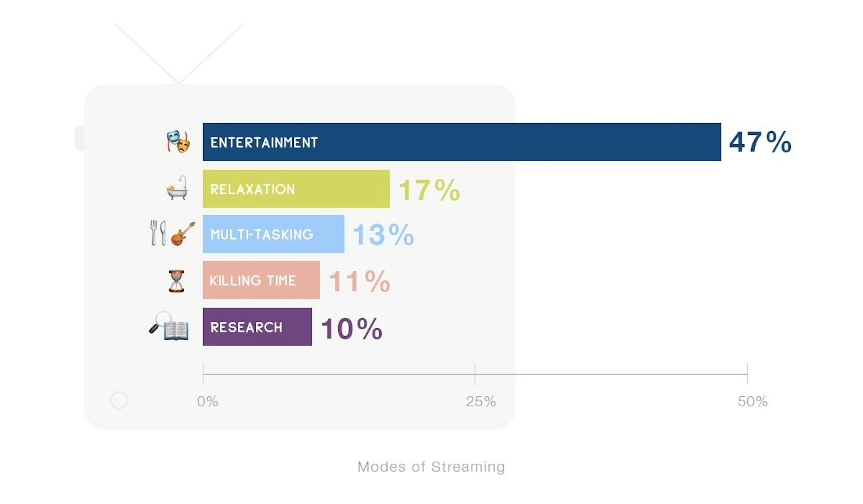Click the purple Research bar
This screenshot has height=504, width=863.
coord(257,327)
